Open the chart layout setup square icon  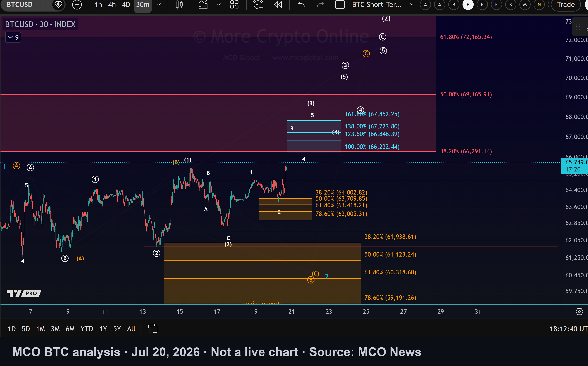coord(340,5)
